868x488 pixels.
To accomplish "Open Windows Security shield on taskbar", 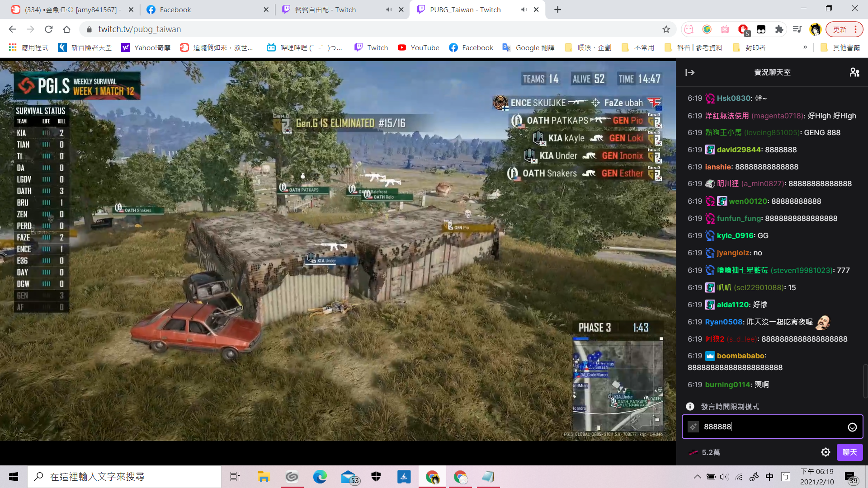I will 376,477.
